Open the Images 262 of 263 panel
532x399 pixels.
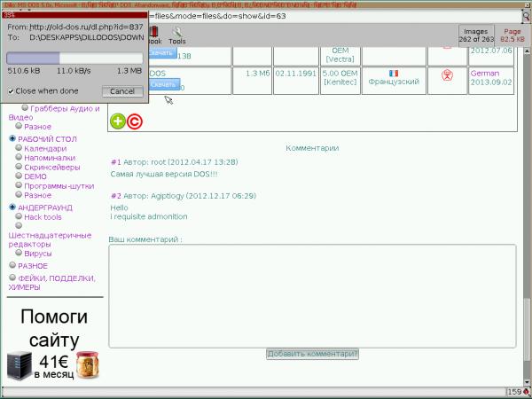[475, 35]
